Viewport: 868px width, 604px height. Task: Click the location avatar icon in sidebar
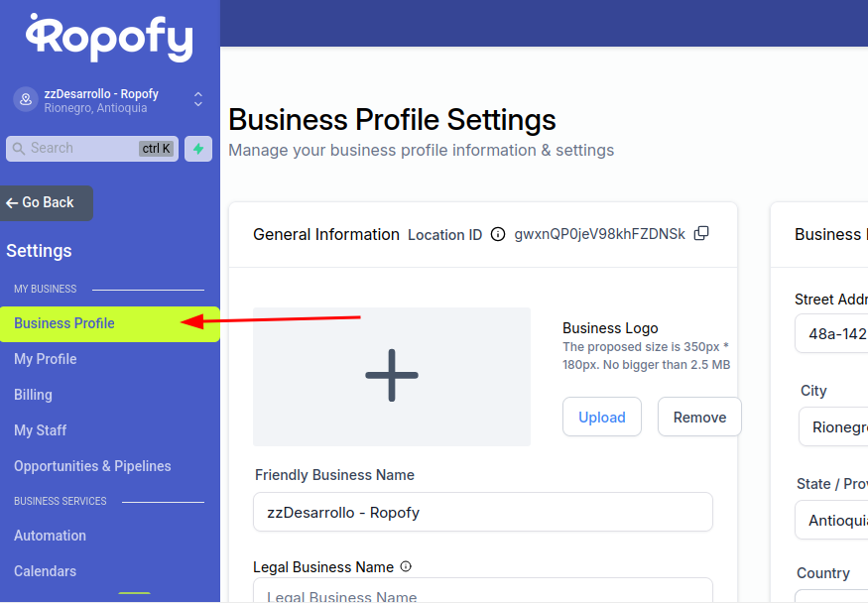(x=26, y=99)
